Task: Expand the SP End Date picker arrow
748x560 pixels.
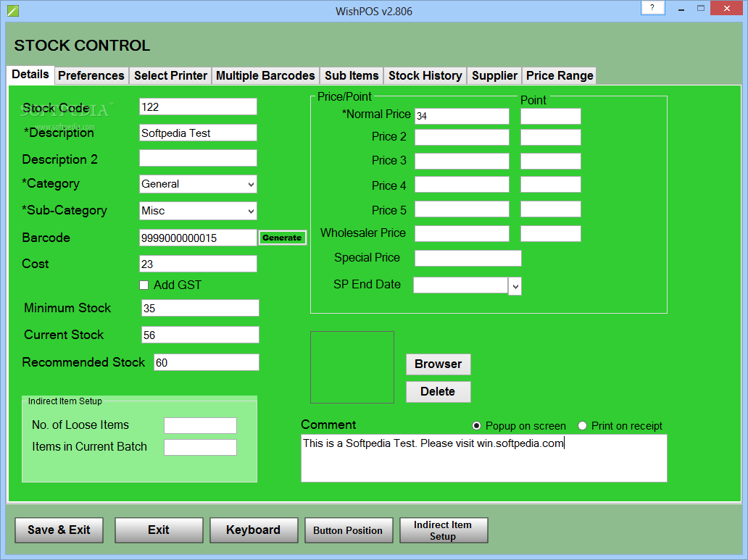Action: point(515,286)
